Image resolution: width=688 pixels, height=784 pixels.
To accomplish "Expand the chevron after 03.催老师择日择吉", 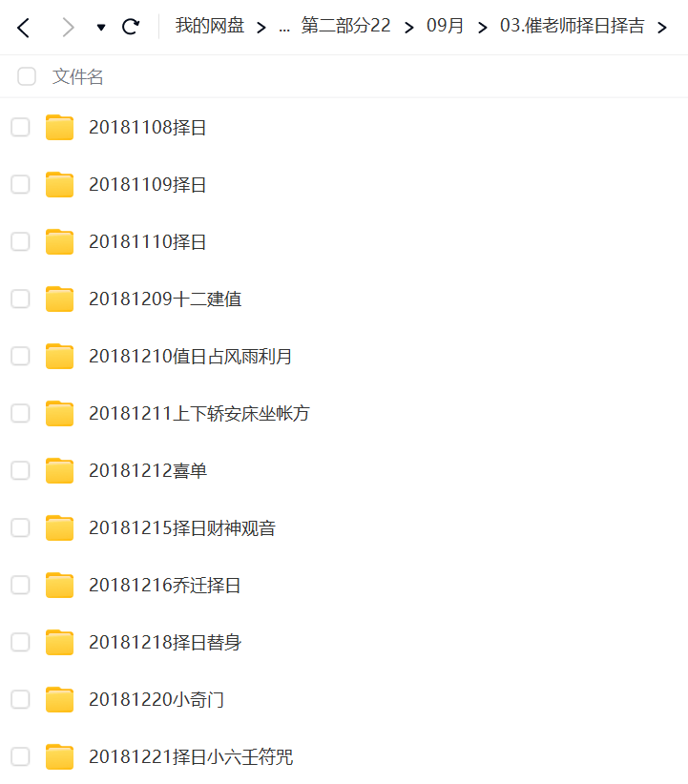I will [662, 28].
